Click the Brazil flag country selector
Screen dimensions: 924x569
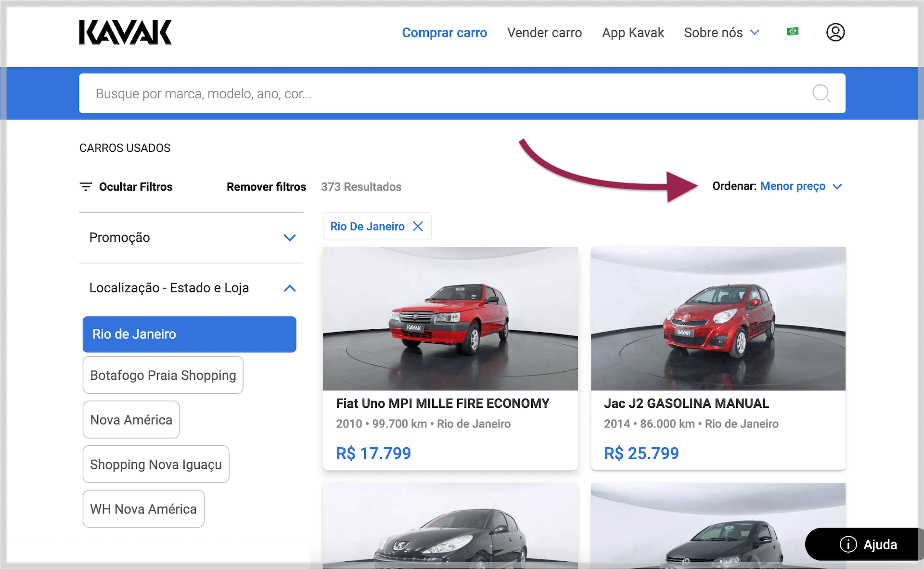coord(792,32)
